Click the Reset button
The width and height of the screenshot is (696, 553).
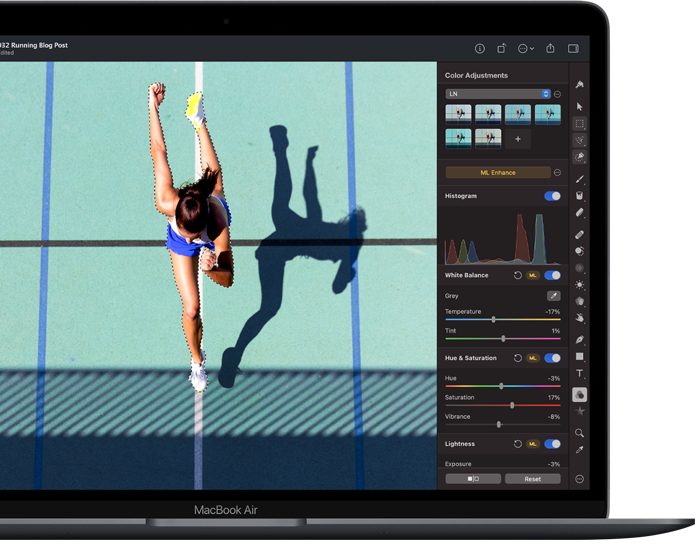click(x=532, y=479)
